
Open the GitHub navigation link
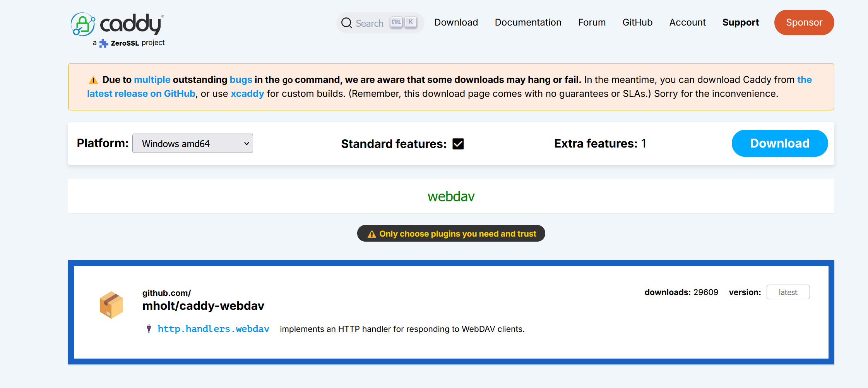[637, 22]
